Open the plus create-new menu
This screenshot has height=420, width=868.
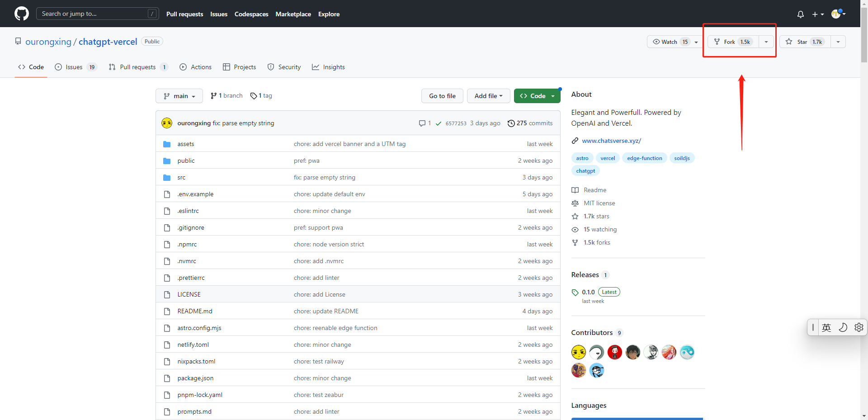tap(818, 14)
